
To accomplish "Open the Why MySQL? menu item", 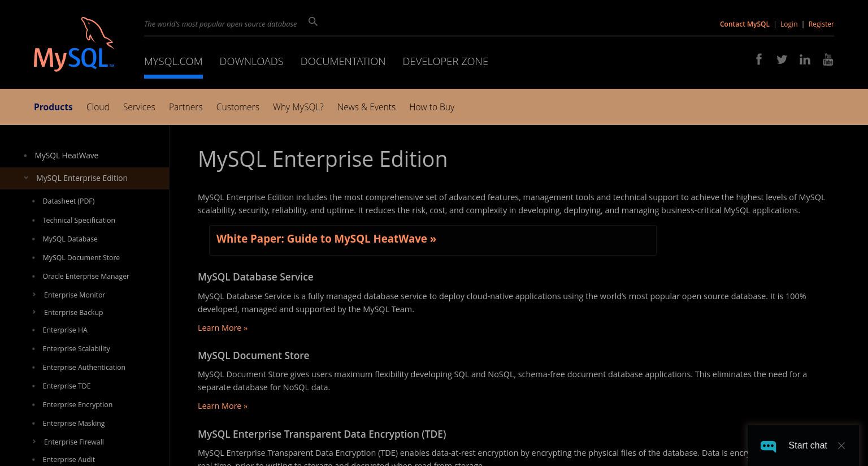I will tap(298, 107).
